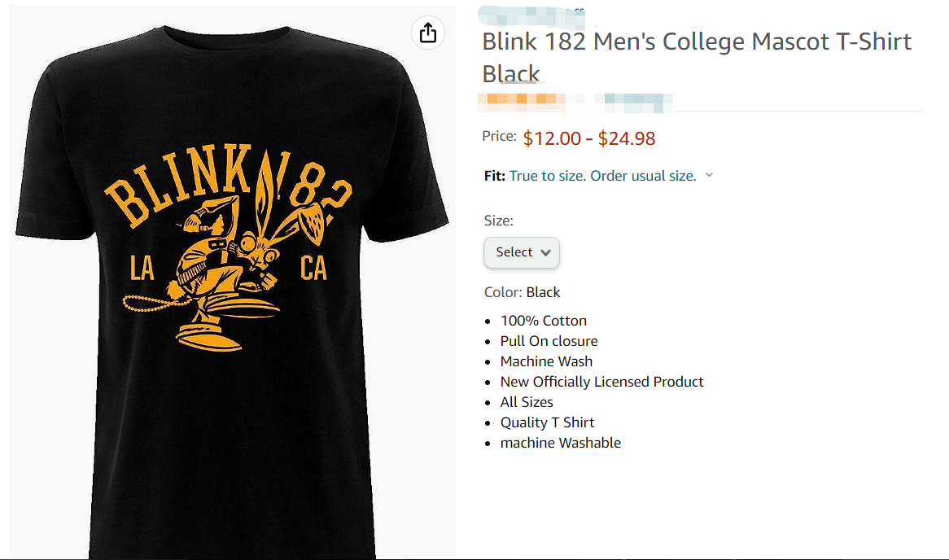
Task: Click the blurred star rating under the title
Action: 521,102
